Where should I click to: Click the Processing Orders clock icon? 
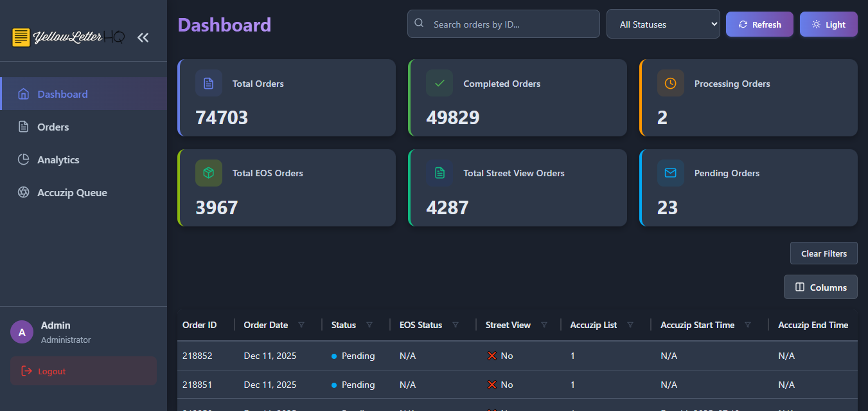[x=670, y=84]
